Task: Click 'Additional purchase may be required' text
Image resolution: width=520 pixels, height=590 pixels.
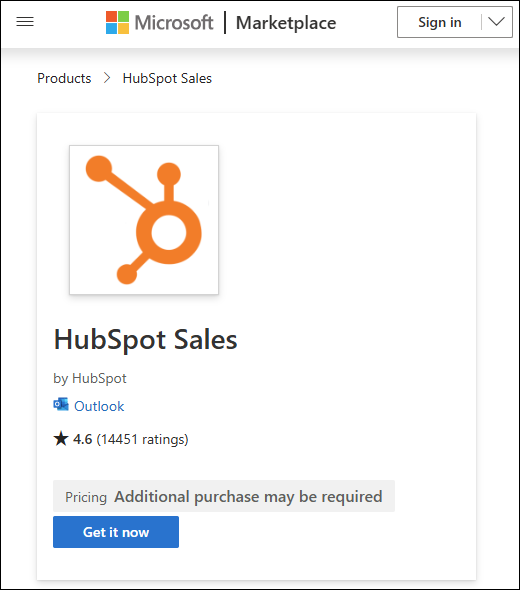Action: click(248, 497)
